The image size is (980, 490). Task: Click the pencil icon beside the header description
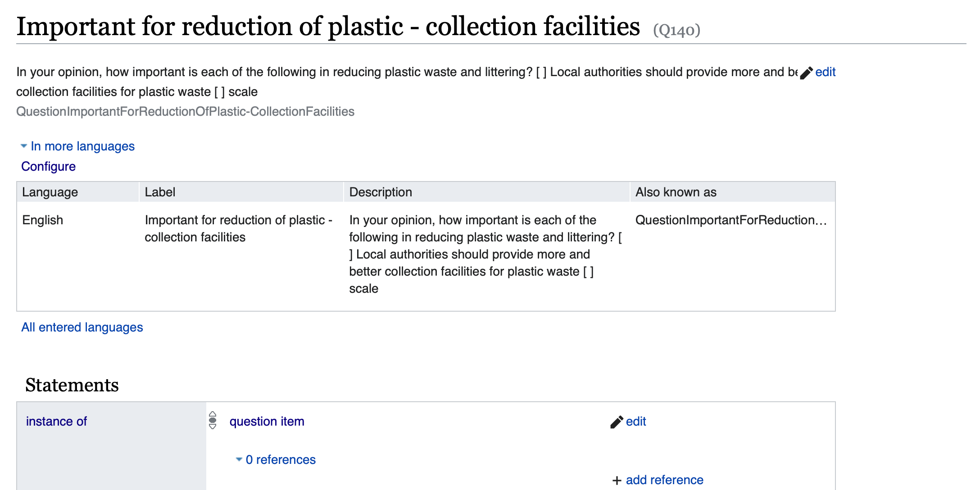806,73
